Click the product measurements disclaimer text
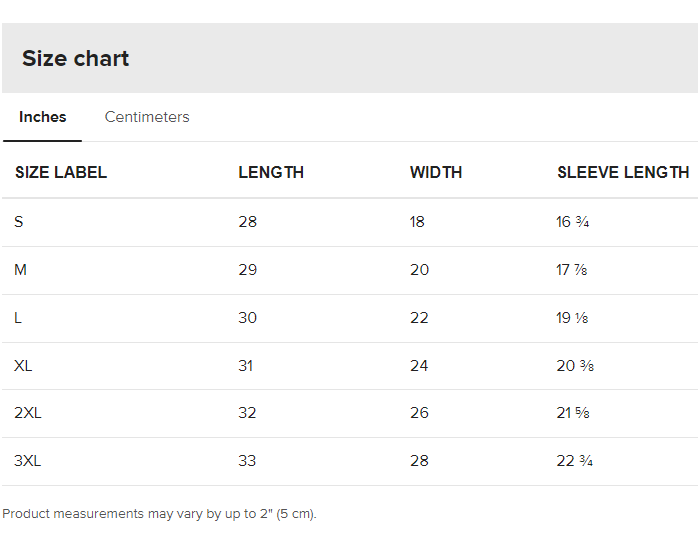698x548 pixels. [x=159, y=514]
